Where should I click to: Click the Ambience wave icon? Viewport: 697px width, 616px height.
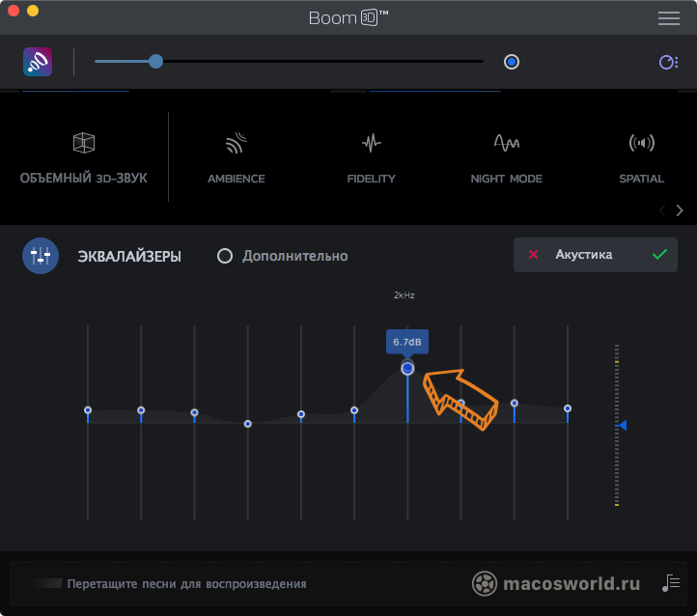pos(237,143)
